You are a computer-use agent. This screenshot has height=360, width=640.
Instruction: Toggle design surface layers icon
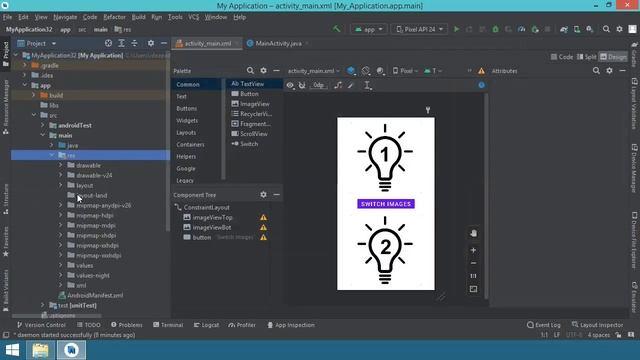tap(351, 71)
